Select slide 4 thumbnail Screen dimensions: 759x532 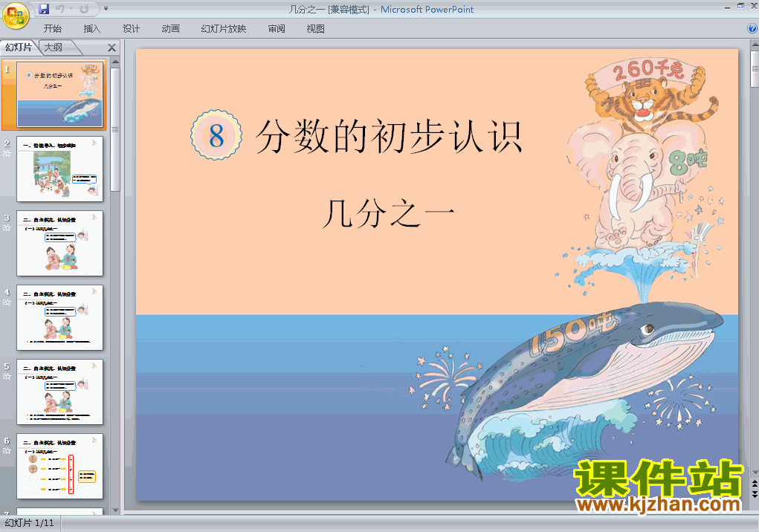pyautogui.click(x=59, y=317)
